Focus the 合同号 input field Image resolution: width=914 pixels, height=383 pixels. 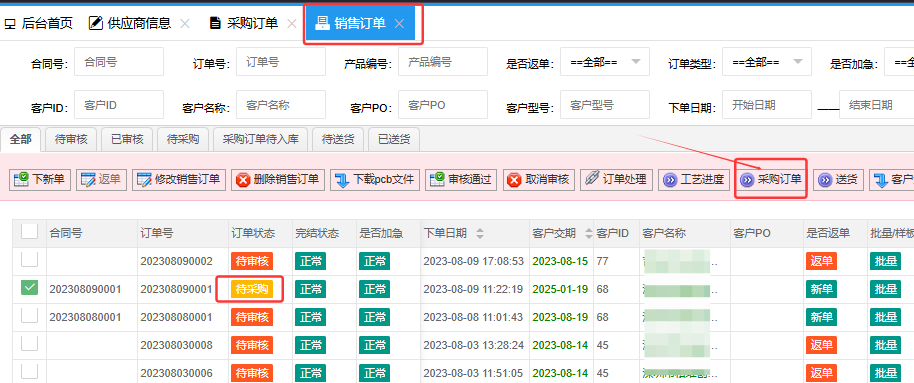119,62
